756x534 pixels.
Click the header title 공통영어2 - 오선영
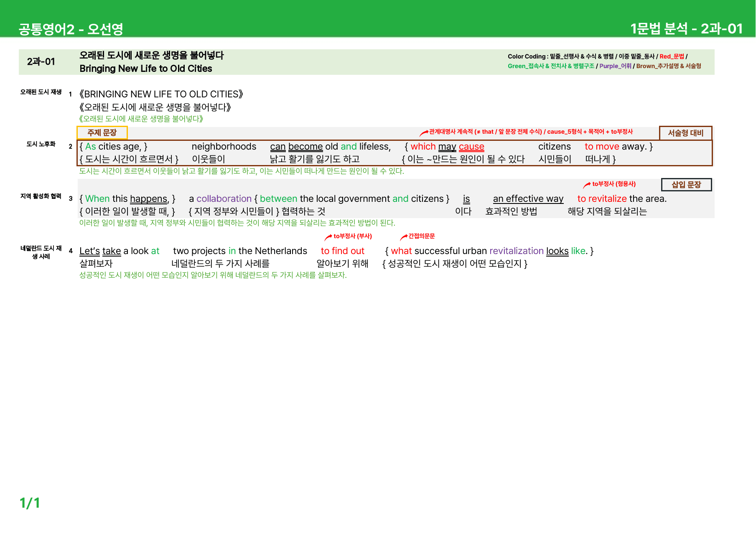click(71, 29)
